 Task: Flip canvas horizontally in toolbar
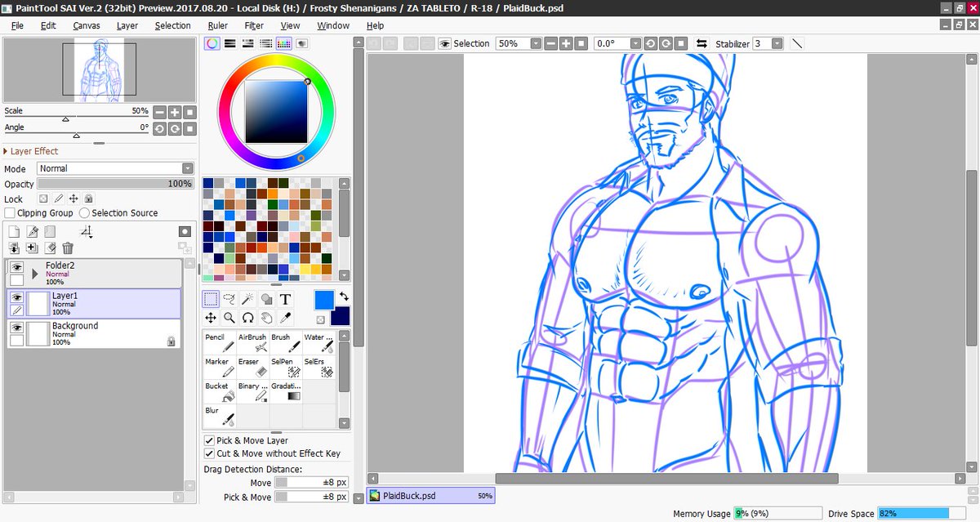(x=702, y=43)
